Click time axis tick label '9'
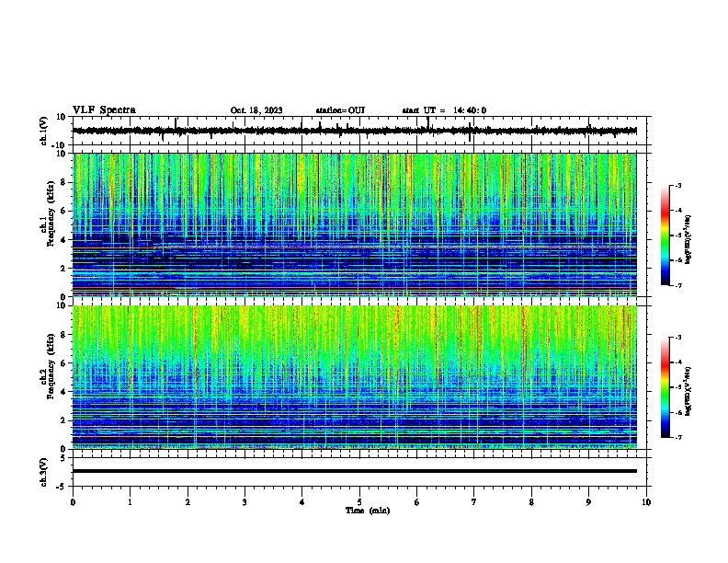 pos(588,502)
